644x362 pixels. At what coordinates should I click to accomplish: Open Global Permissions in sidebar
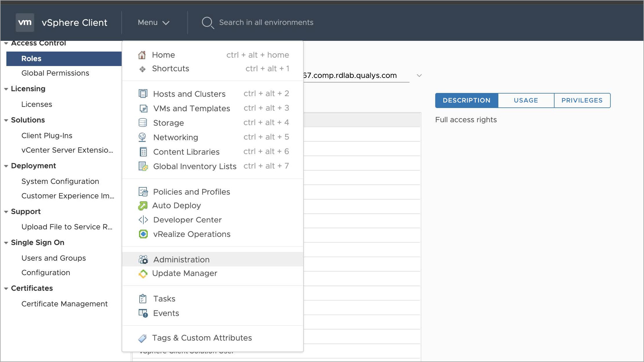[55, 73]
